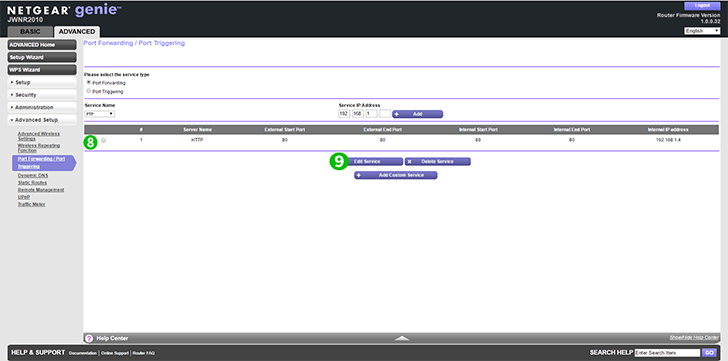Open the Help Center question mark icon

[90, 338]
